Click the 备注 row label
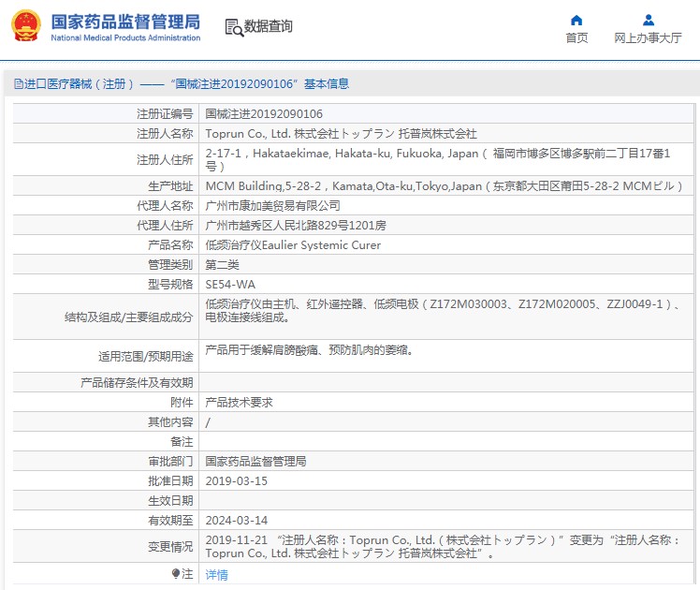This screenshot has height=590, width=700. 182,442
